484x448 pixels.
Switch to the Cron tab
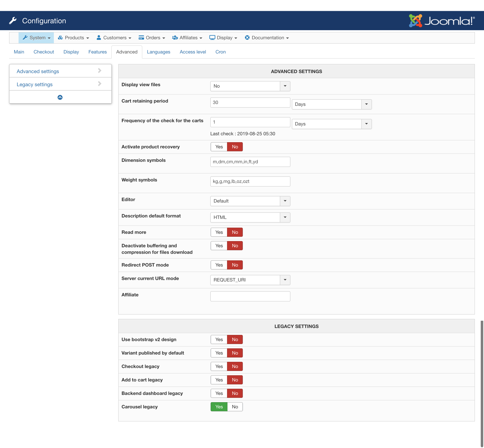coord(220,52)
